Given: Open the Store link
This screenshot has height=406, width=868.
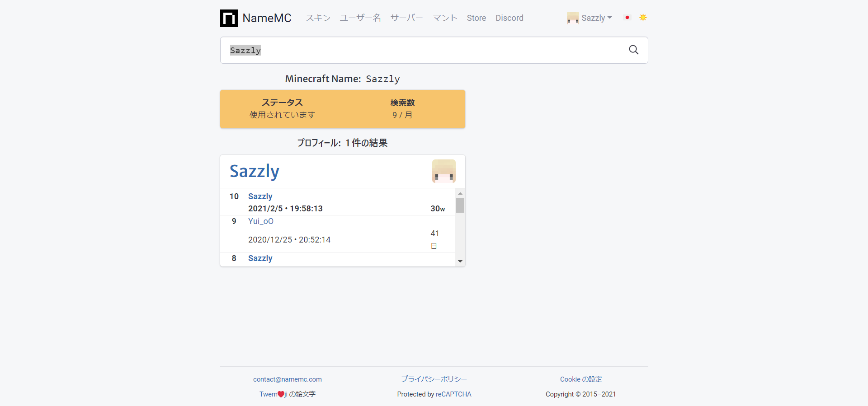Looking at the screenshot, I should 476,18.
